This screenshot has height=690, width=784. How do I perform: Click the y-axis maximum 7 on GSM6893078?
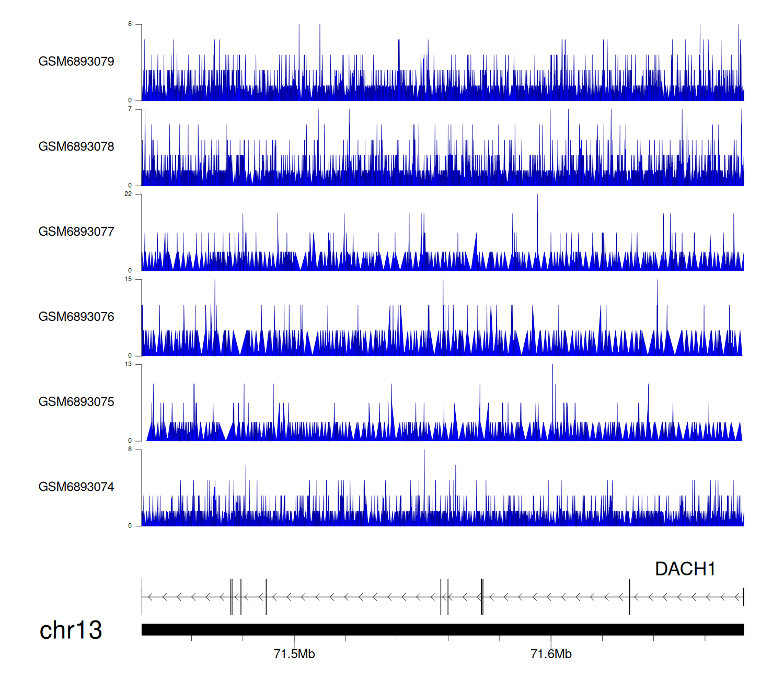click(130, 109)
